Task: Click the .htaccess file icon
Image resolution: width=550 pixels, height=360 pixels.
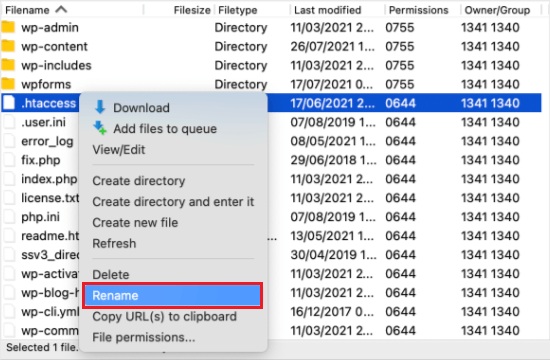Action: coord(9,103)
